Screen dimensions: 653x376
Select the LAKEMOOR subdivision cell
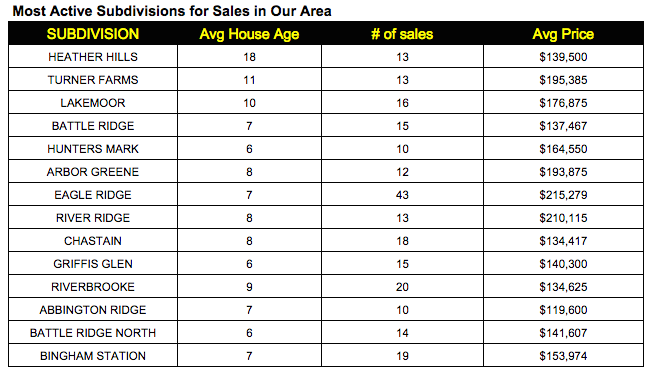[93, 103]
